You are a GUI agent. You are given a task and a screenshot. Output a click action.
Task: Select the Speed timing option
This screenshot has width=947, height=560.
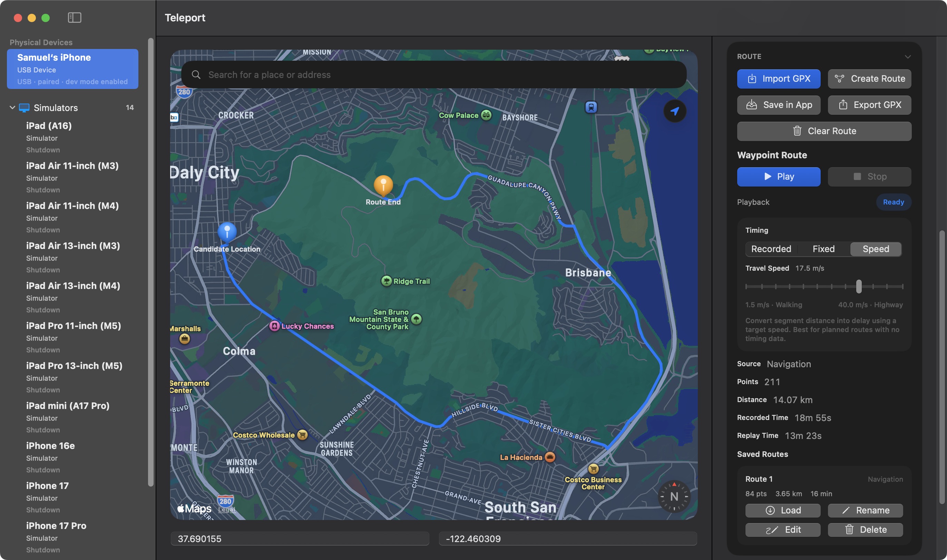tap(876, 249)
